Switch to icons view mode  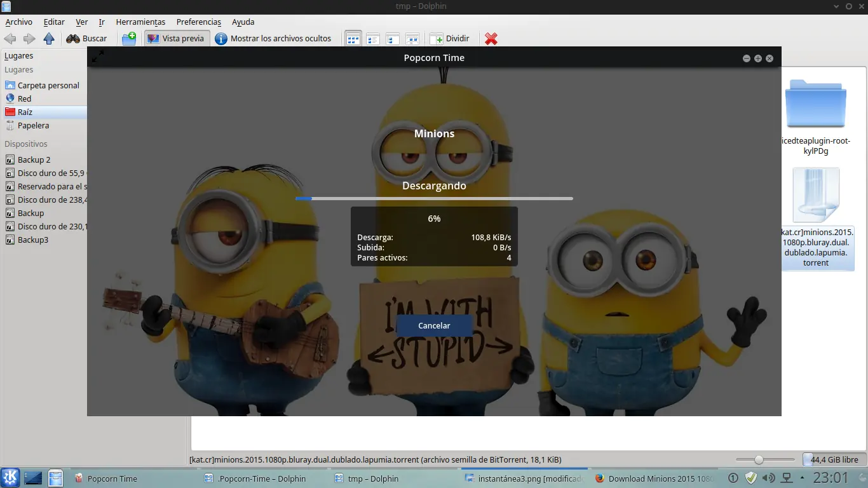[x=353, y=39]
